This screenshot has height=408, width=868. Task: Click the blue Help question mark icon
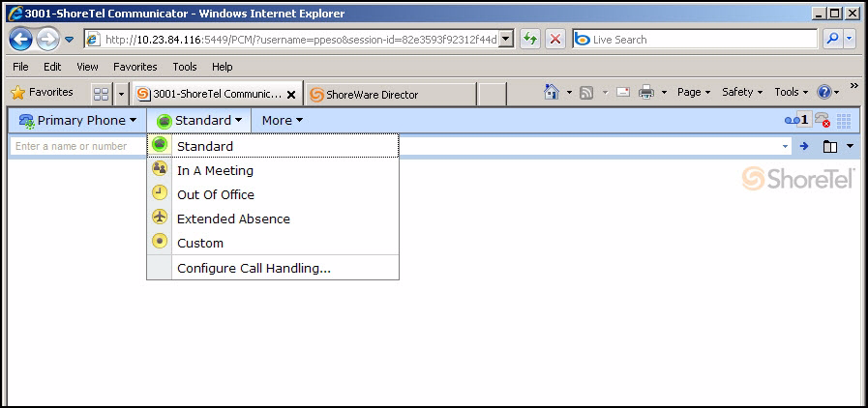(x=824, y=92)
